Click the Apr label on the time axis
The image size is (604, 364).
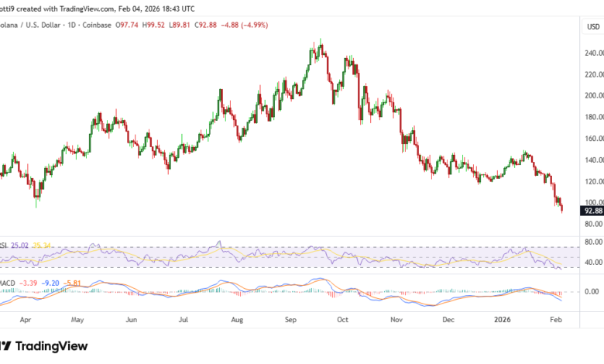(x=25, y=318)
